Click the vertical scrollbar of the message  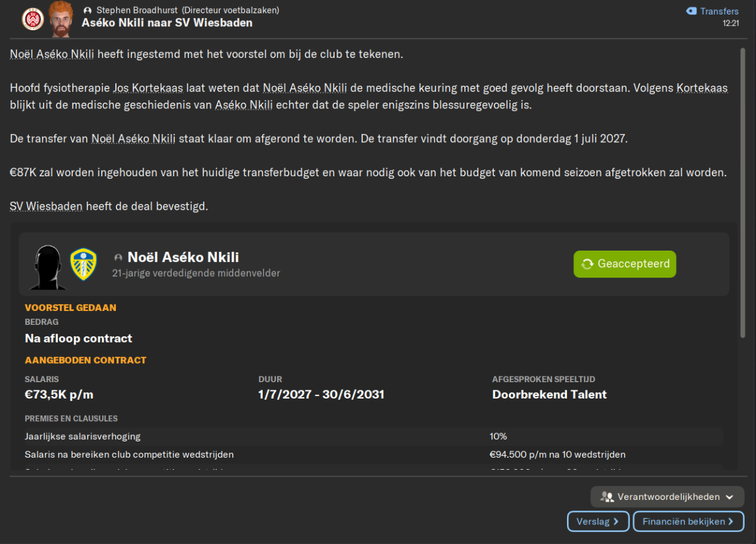click(743, 192)
